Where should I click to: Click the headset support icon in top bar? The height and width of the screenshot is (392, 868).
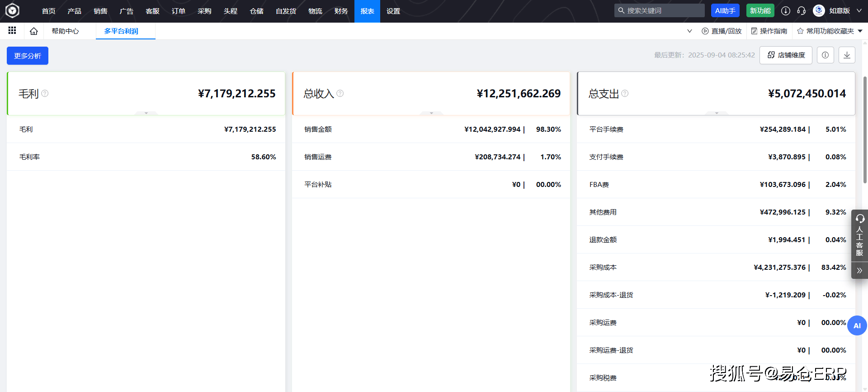(x=801, y=11)
